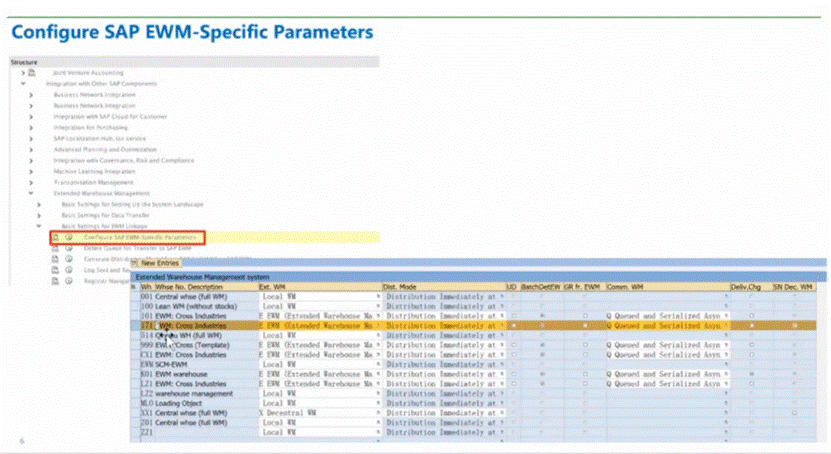831x454 pixels.
Task: Click the Structure panel header
Action: (194, 62)
